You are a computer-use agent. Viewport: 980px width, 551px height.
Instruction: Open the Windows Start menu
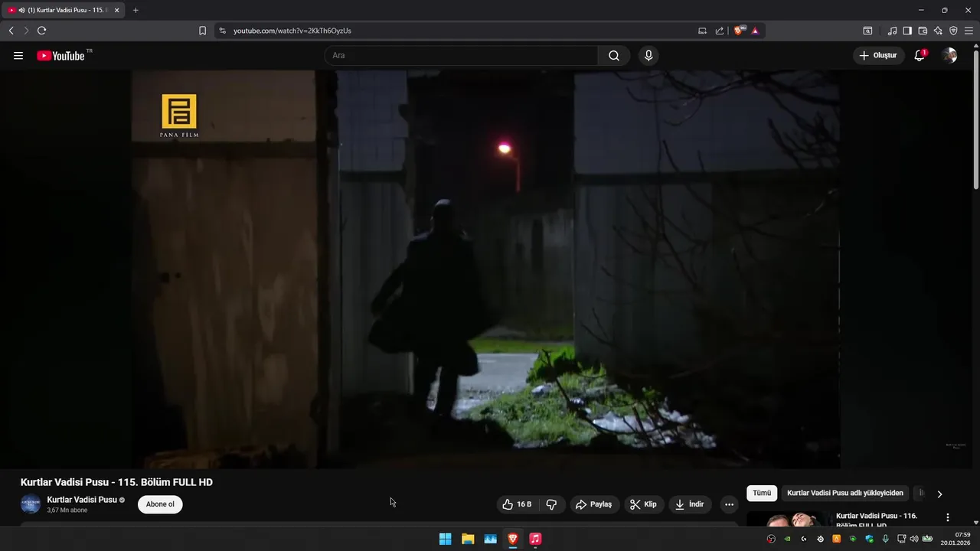click(x=445, y=539)
